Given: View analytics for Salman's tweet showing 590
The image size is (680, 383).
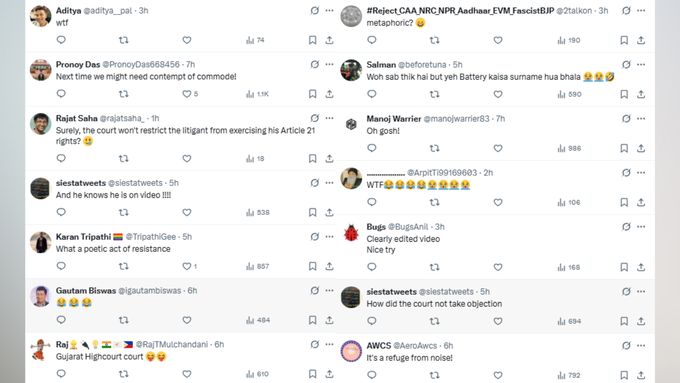Looking at the screenshot, I should tap(569, 94).
